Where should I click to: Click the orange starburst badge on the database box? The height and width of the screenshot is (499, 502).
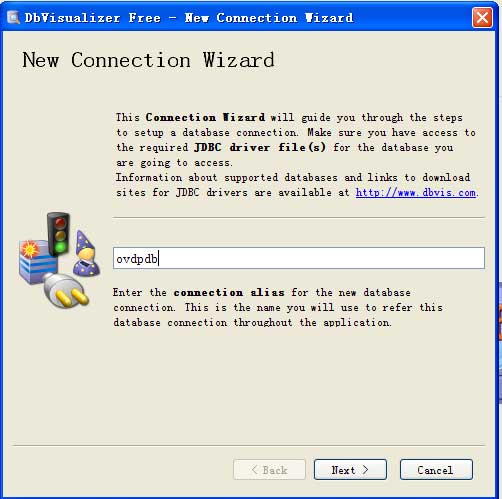pyautogui.click(x=29, y=249)
